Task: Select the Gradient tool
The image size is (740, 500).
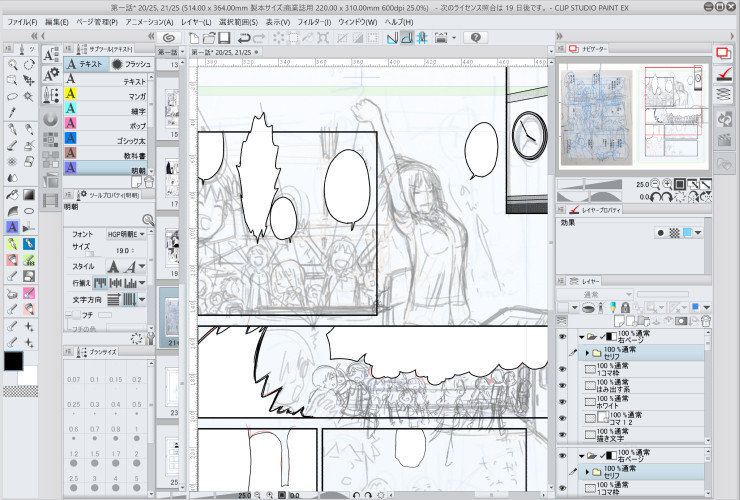Action: tap(29, 194)
